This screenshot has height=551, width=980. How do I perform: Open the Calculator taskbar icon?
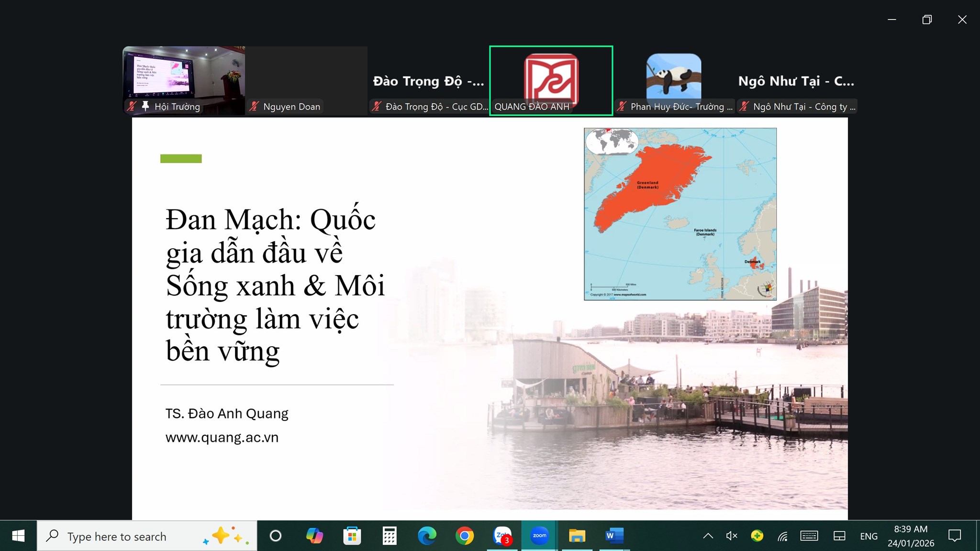pyautogui.click(x=390, y=536)
